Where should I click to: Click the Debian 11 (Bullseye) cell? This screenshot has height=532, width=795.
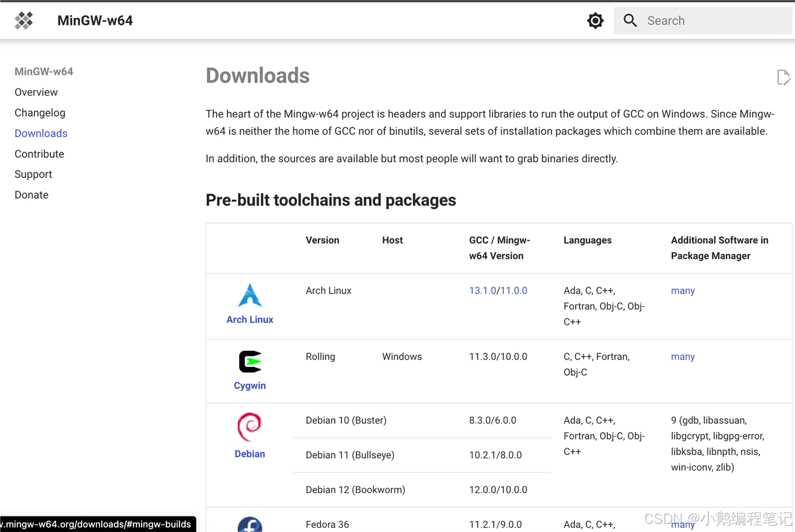click(350, 455)
